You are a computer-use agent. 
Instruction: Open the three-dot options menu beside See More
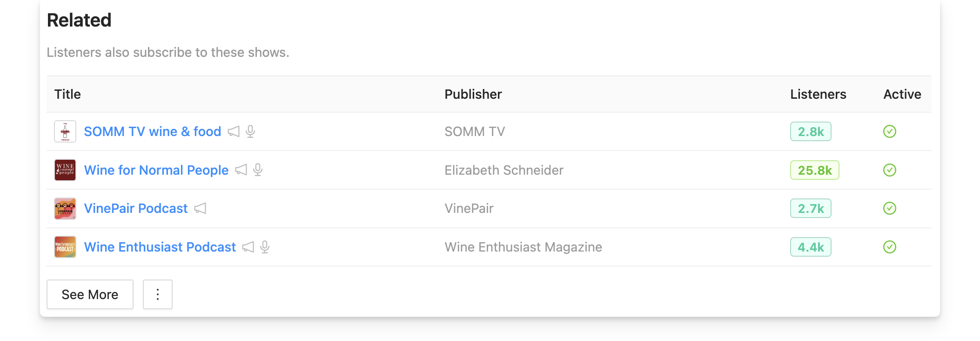pyautogui.click(x=157, y=294)
